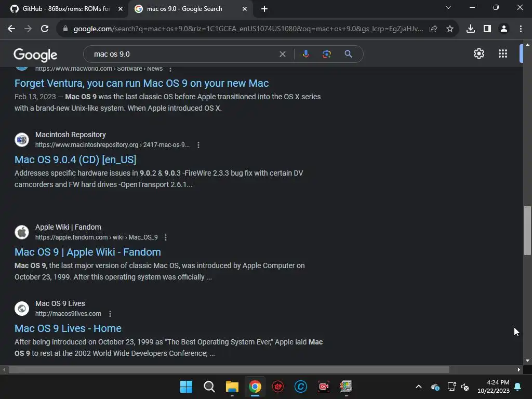
Task: Open Mac OS 9 | Apple Wiki - Fandom link
Action: [87, 252]
